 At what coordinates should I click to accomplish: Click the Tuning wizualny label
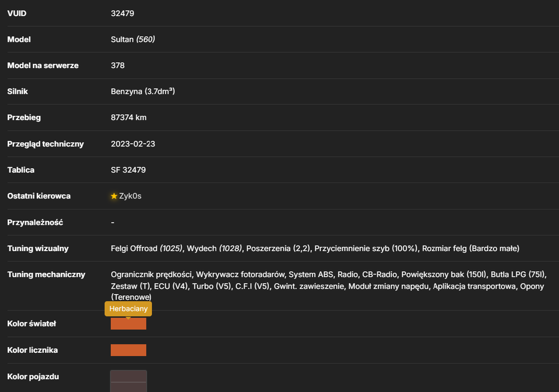pyautogui.click(x=38, y=249)
